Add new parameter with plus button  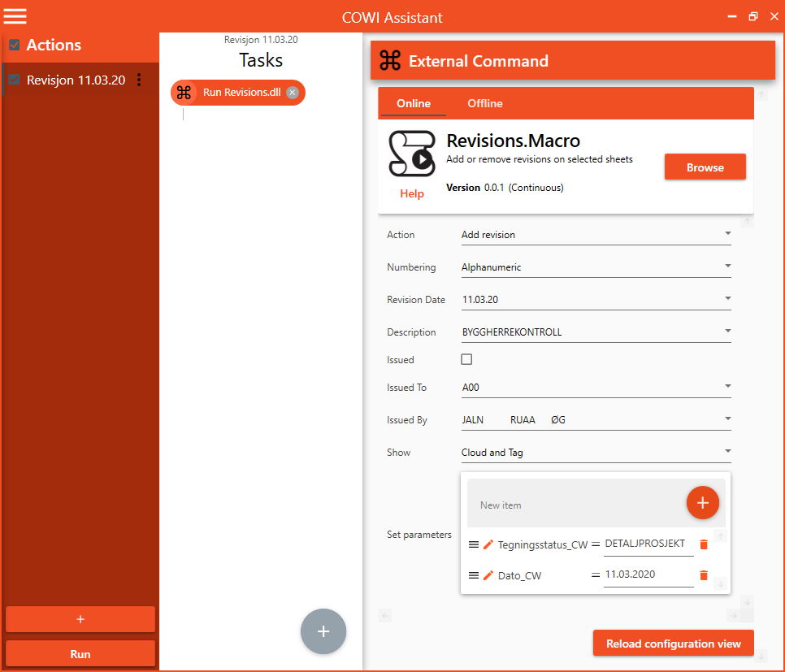702,503
